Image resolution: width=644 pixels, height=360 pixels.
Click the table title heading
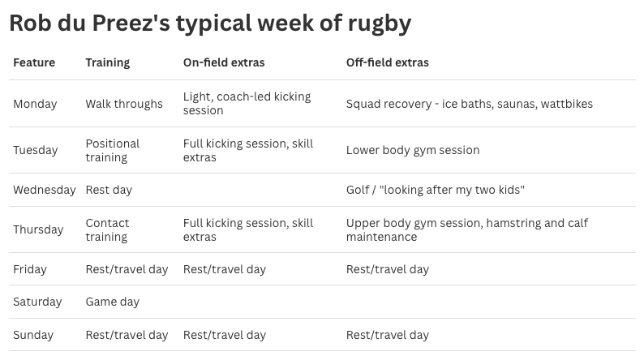(x=210, y=23)
